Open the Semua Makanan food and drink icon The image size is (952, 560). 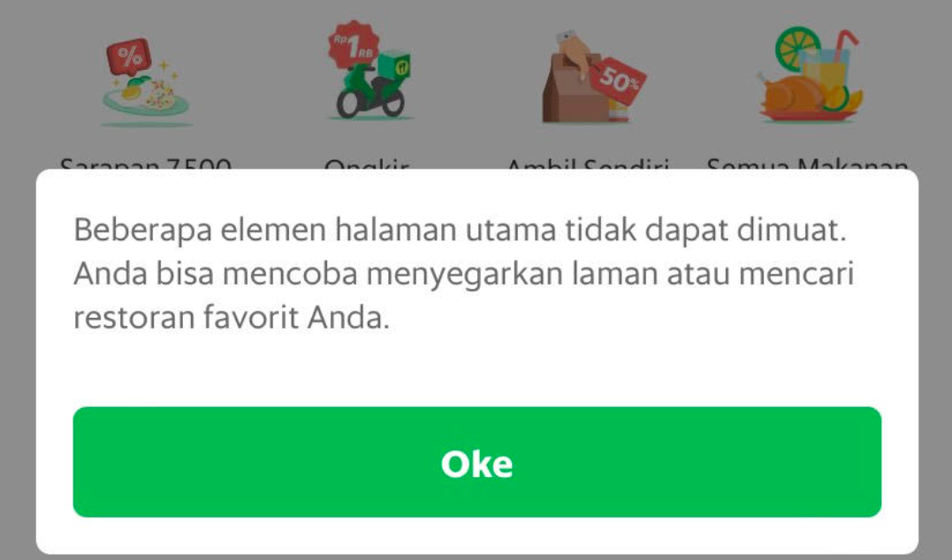pos(808,74)
